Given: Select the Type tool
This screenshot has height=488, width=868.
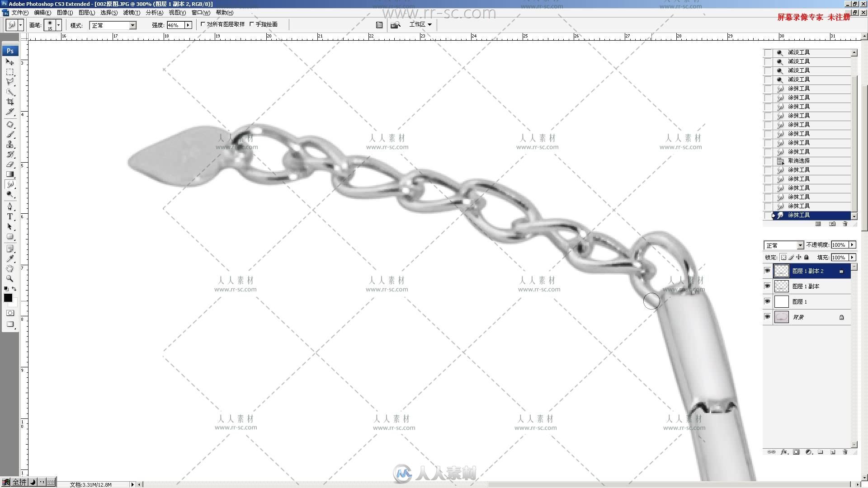Looking at the screenshot, I should point(10,217).
